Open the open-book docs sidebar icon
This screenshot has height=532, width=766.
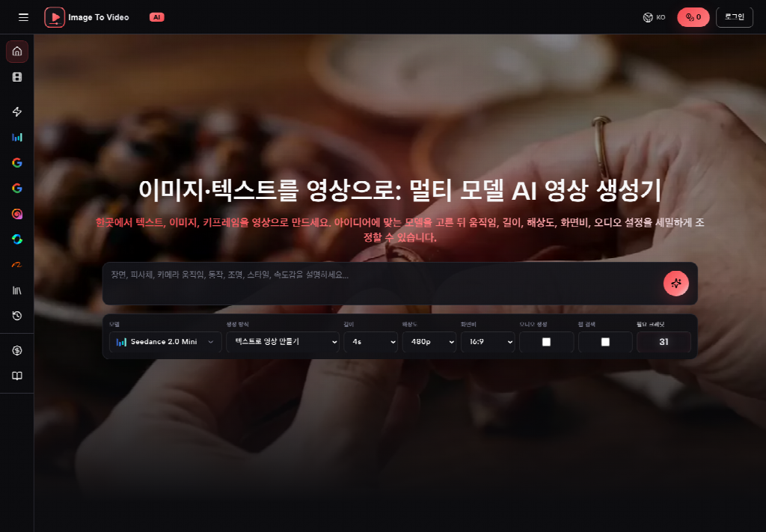(x=17, y=376)
